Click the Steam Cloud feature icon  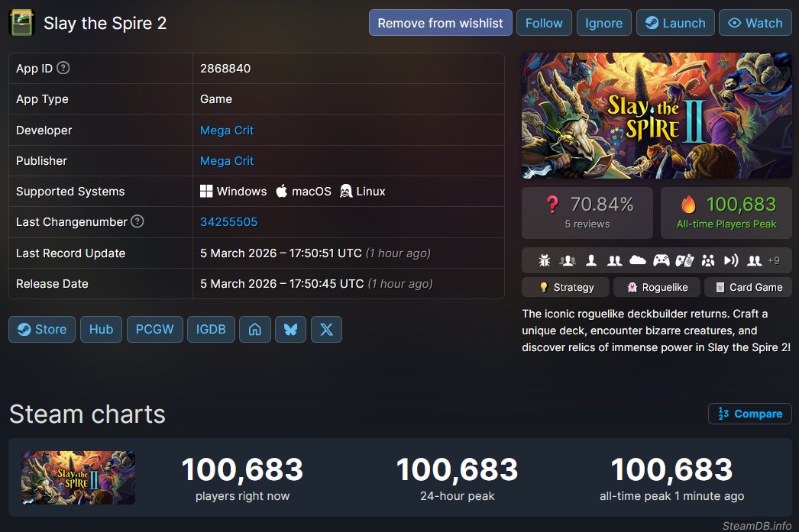point(638,260)
